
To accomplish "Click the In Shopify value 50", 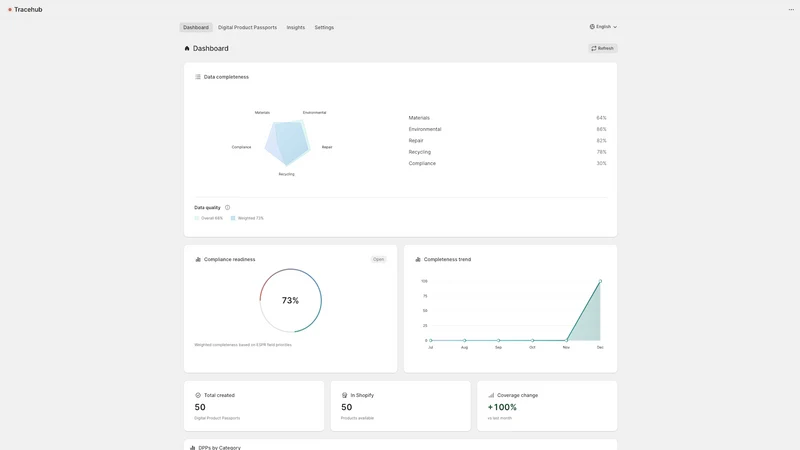I will click(346, 407).
